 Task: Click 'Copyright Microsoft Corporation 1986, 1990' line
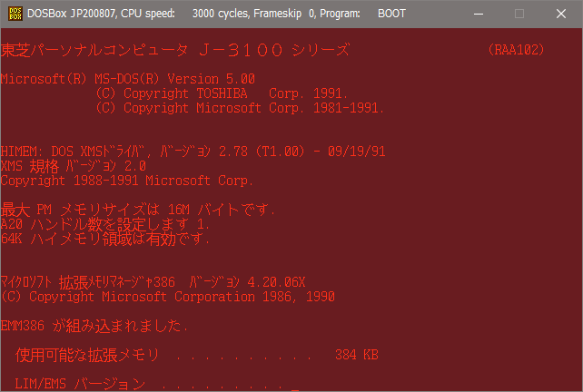(168, 297)
